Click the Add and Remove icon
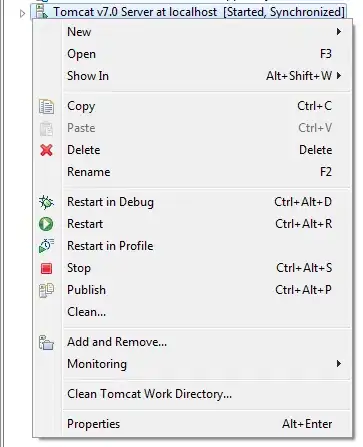The image size is (363, 447). pos(46,342)
